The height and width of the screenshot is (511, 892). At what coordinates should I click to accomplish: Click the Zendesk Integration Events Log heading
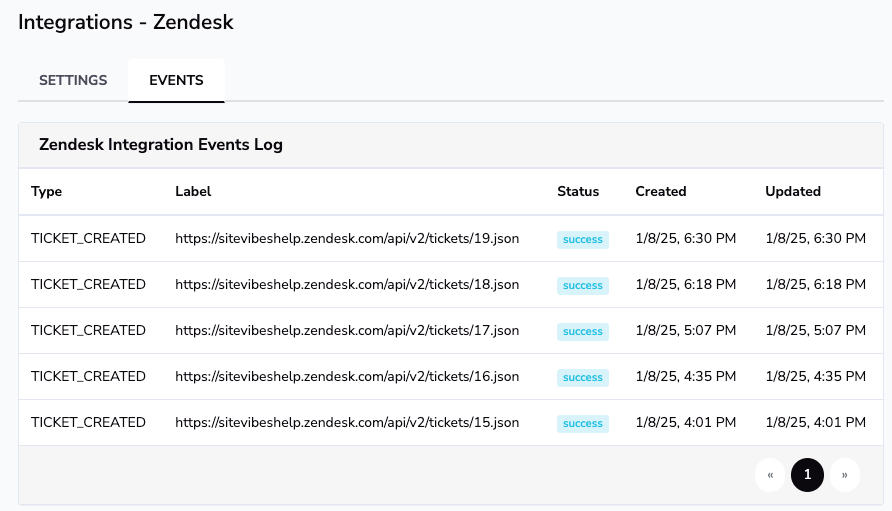coord(161,145)
